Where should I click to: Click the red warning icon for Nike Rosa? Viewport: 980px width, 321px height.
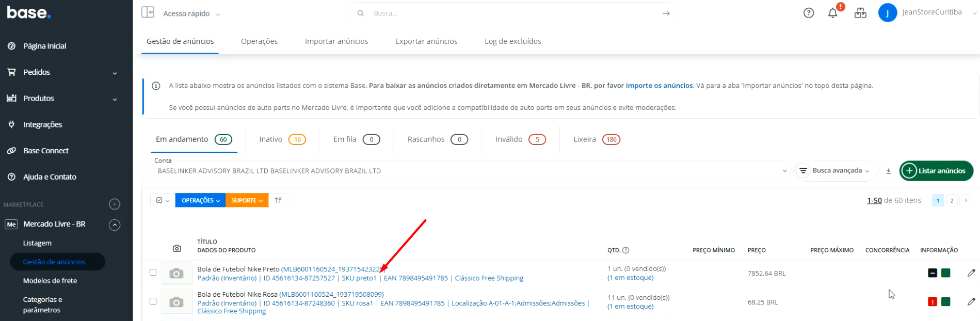click(x=932, y=302)
